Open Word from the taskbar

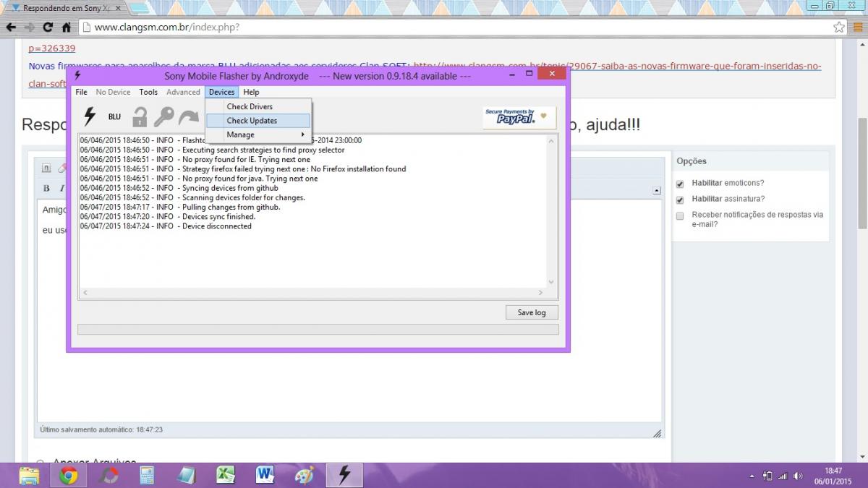(x=265, y=475)
